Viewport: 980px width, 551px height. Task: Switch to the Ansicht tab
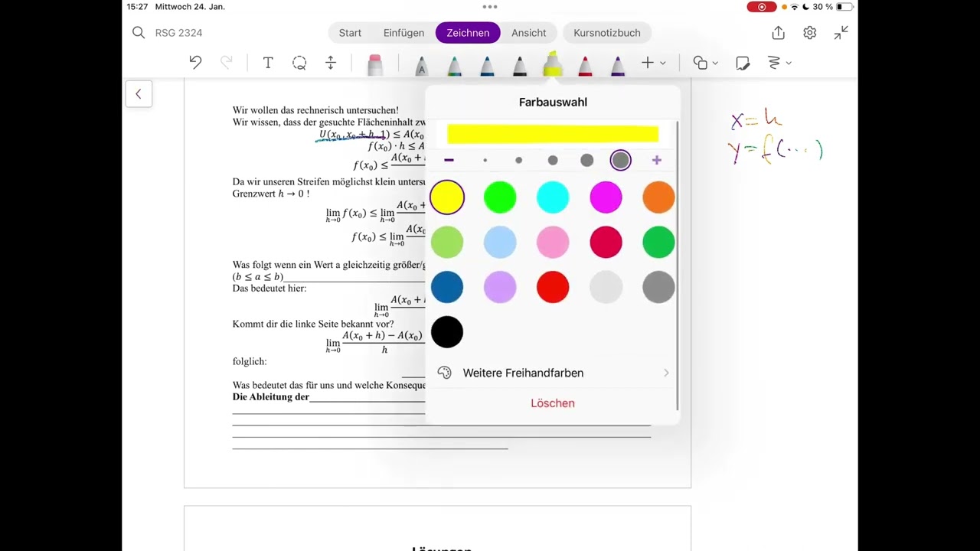529,33
